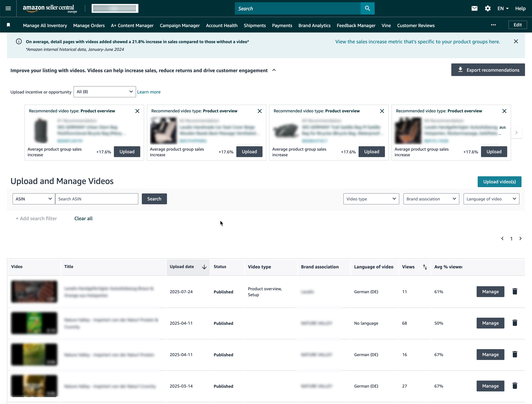Dismiss the first Product overview recommendation card

pos(137,111)
